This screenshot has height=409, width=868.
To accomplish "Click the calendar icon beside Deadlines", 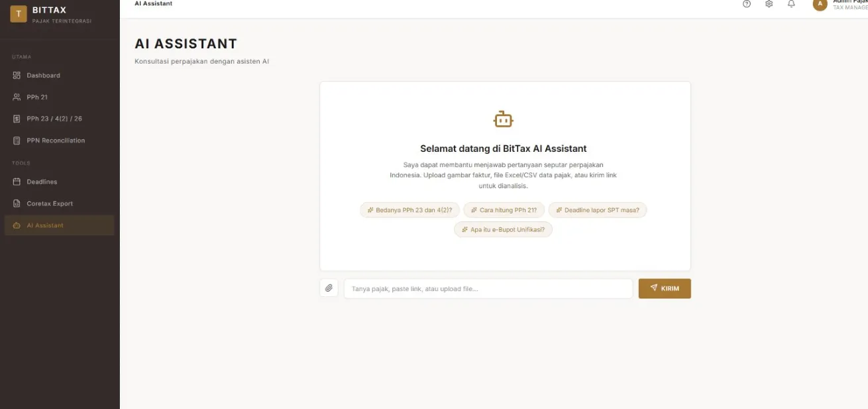I will click(x=17, y=182).
